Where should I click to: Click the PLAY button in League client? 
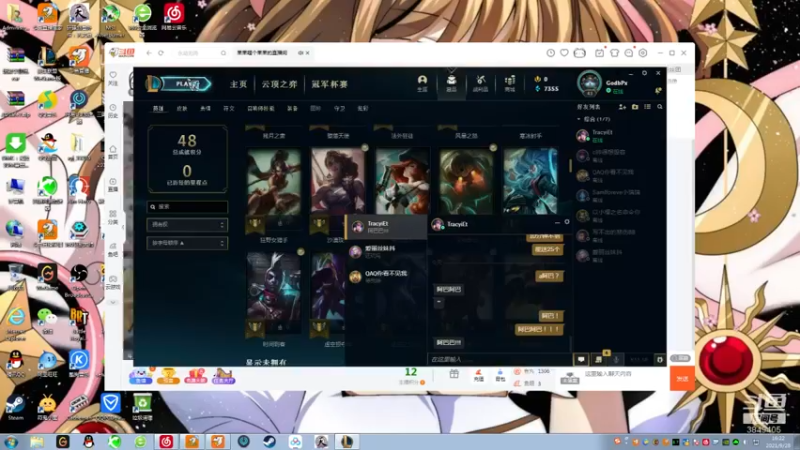186,84
